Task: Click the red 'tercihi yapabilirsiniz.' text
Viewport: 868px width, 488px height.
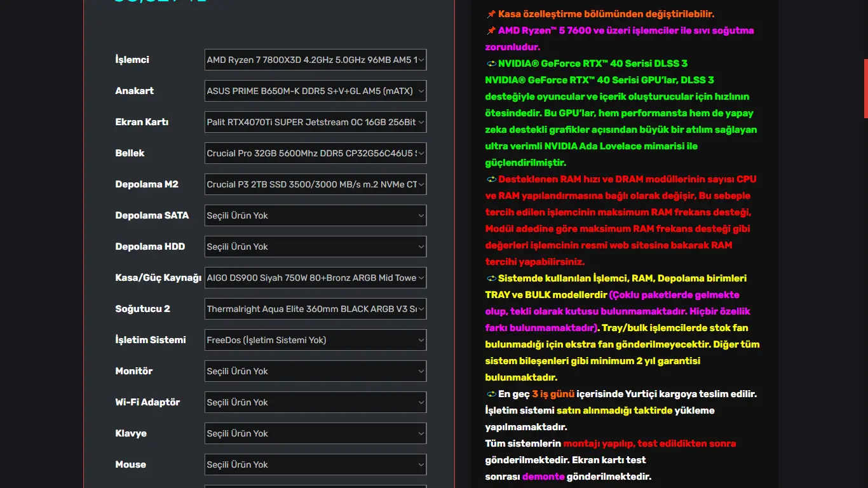Action: coord(535,262)
